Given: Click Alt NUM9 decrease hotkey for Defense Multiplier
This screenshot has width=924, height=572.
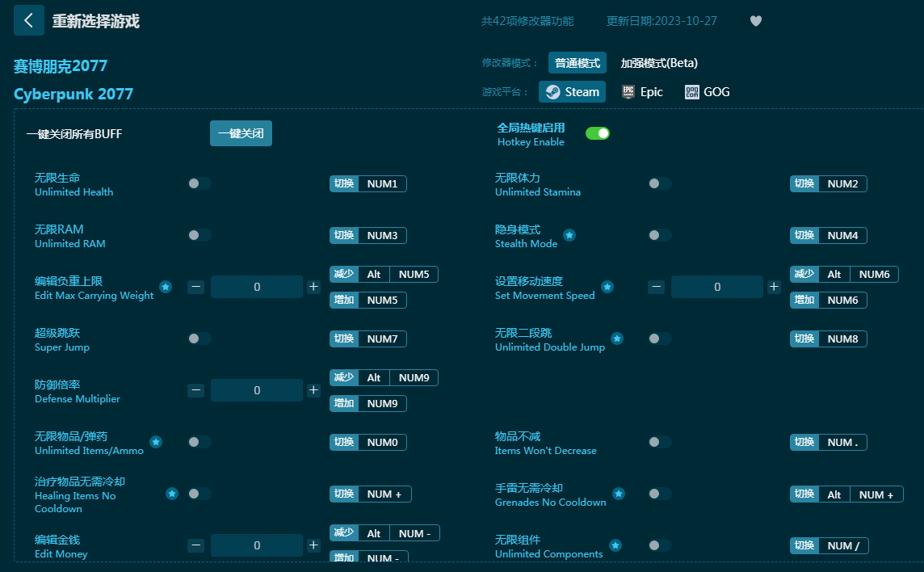Looking at the screenshot, I should pyautogui.click(x=384, y=378).
